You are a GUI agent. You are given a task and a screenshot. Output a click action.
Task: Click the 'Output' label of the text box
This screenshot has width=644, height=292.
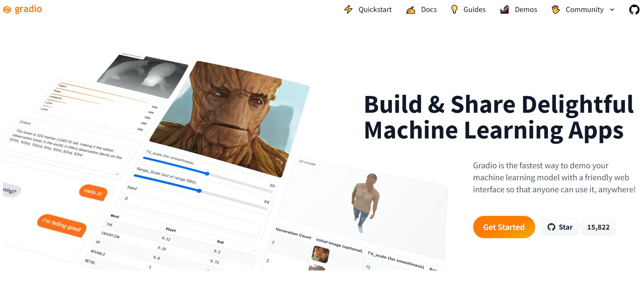pos(25,122)
